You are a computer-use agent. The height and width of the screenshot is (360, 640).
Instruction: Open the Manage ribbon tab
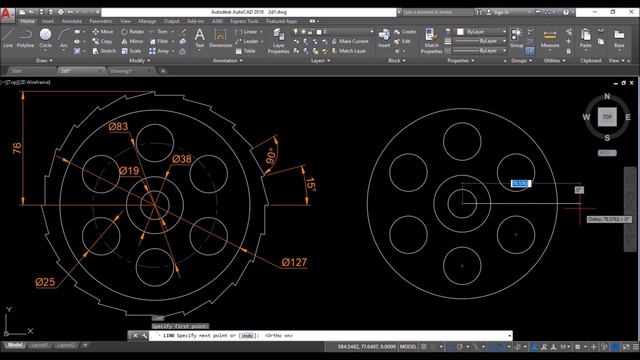click(147, 21)
